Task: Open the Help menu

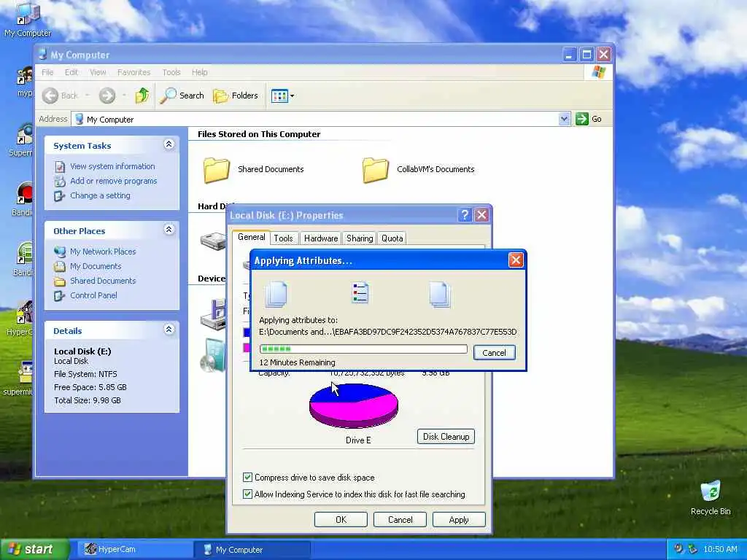Action: point(200,72)
